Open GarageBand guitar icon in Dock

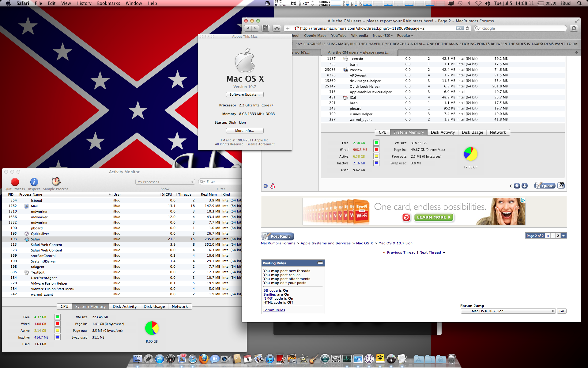[314, 359]
